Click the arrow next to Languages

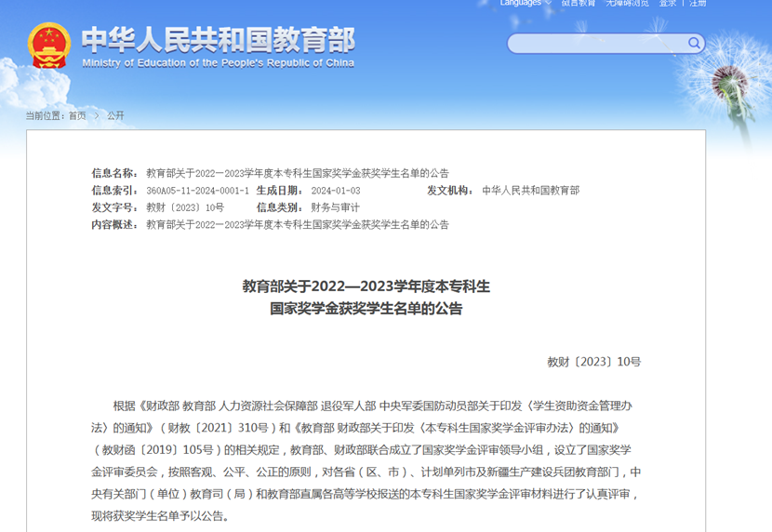tap(548, 3)
